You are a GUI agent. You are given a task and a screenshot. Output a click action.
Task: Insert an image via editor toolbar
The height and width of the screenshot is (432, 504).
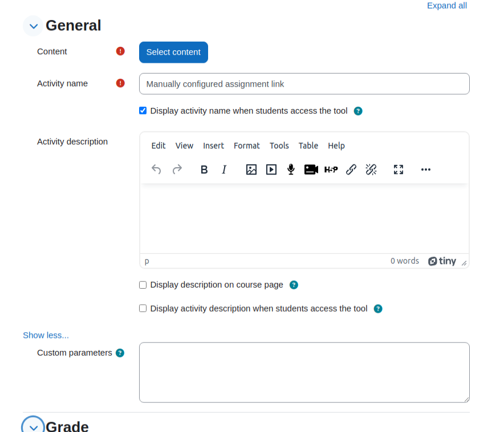point(251,169)
